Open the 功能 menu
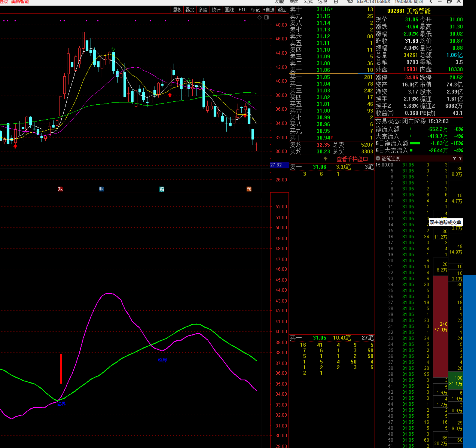The height and width of the screenshot is (448, 476). [x=280, y=2]
